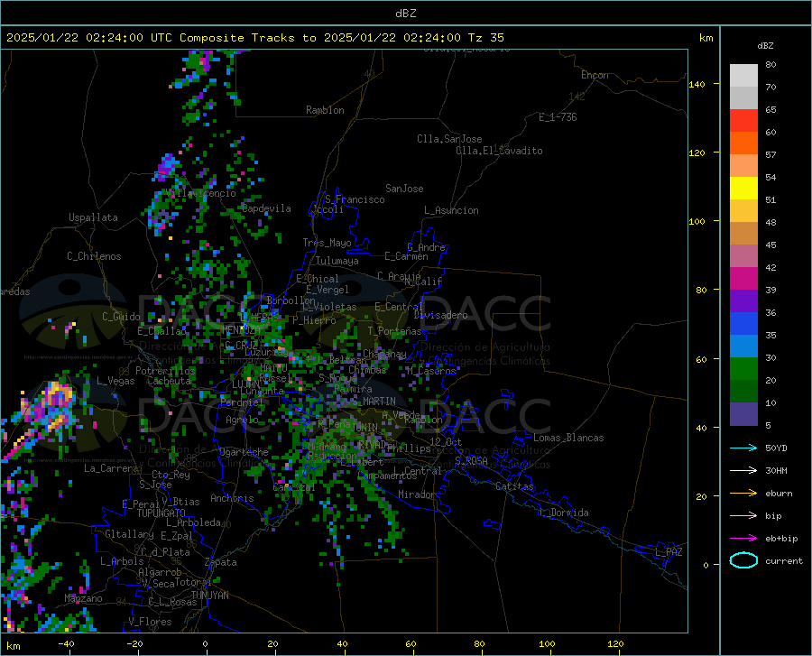Click the magenta eb+bip arrow icon in legend
The height and width of the screenshot is (656, 812).
(743, 539)
